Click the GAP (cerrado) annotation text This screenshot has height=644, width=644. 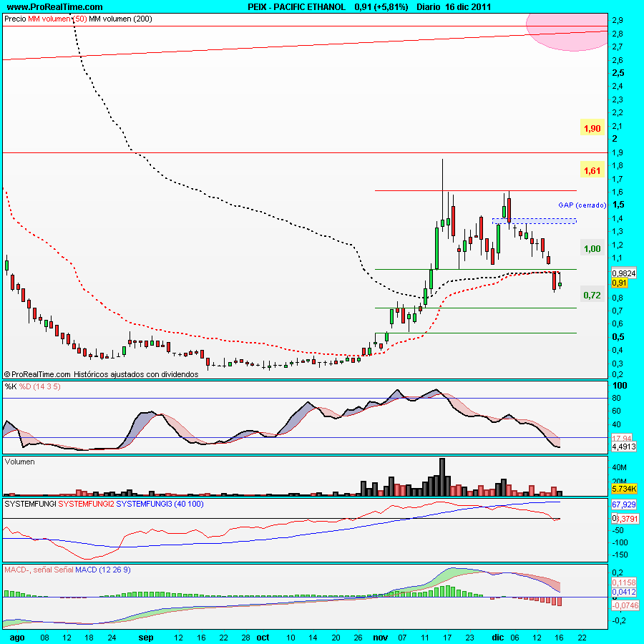tap(582, 205)
